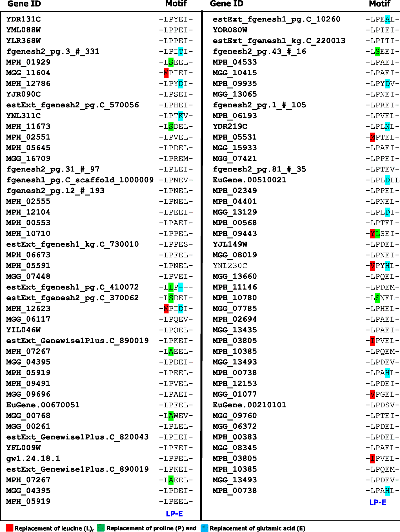Select gene ID YDR219C
Viewport: 400px width, 532px height.
coord(230,126)
